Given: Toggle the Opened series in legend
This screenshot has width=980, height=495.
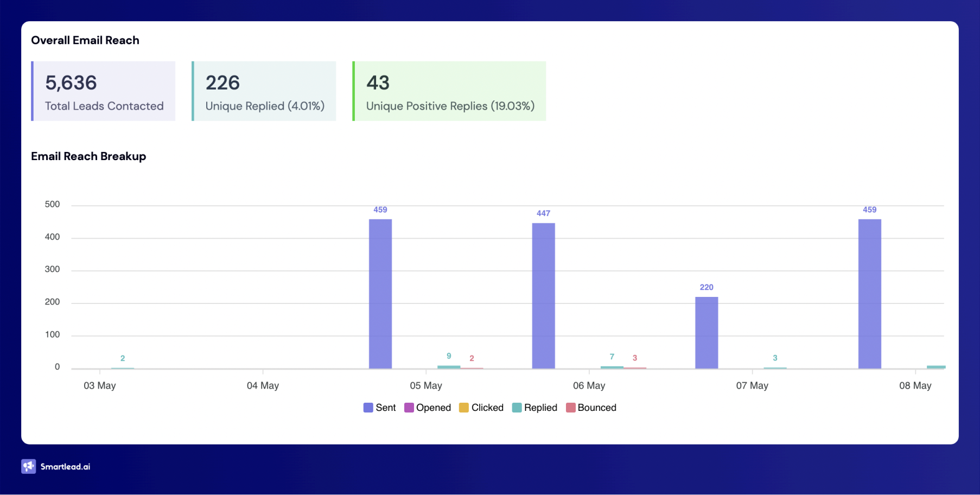Looking at the screenshot, I should point(428,408).
